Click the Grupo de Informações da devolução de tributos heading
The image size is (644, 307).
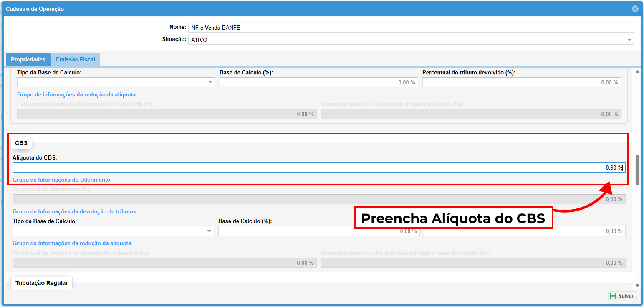[74, 211]
